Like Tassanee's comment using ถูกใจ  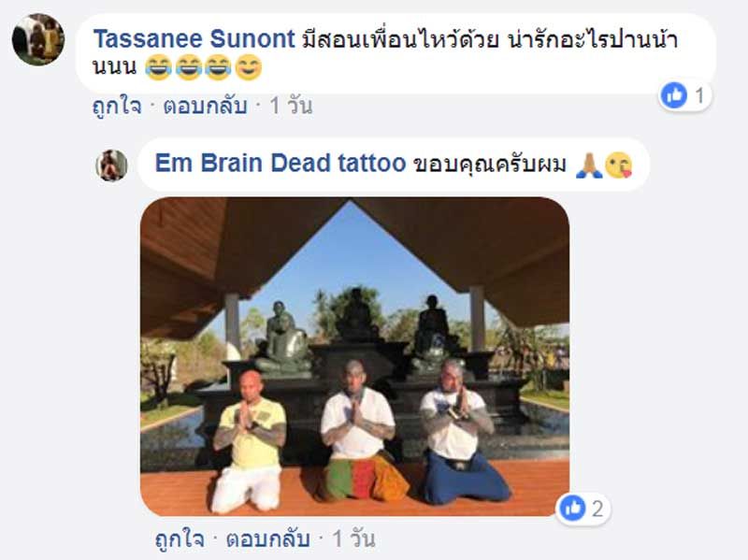tap(117, 106)
